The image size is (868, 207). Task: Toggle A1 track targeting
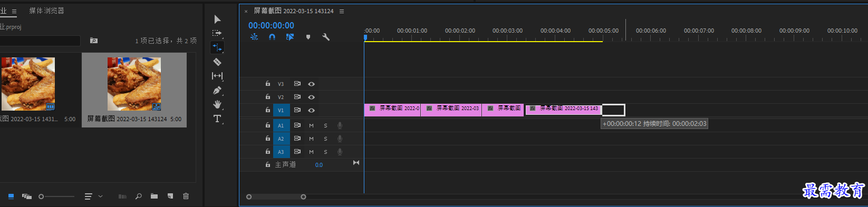(x=281, y=125)
